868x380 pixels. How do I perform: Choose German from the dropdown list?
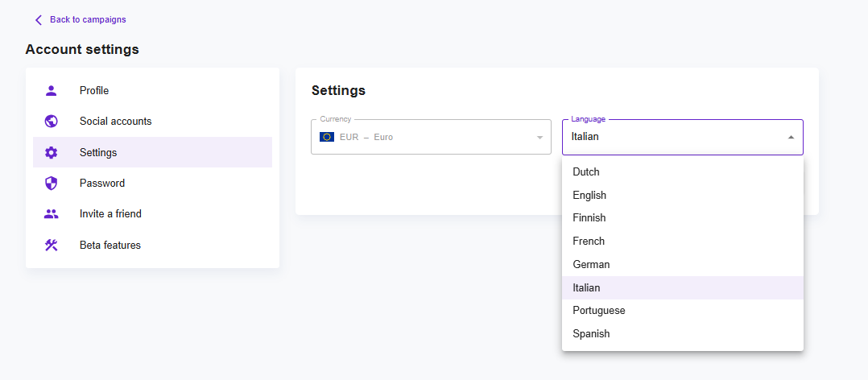tap(591, 265)
